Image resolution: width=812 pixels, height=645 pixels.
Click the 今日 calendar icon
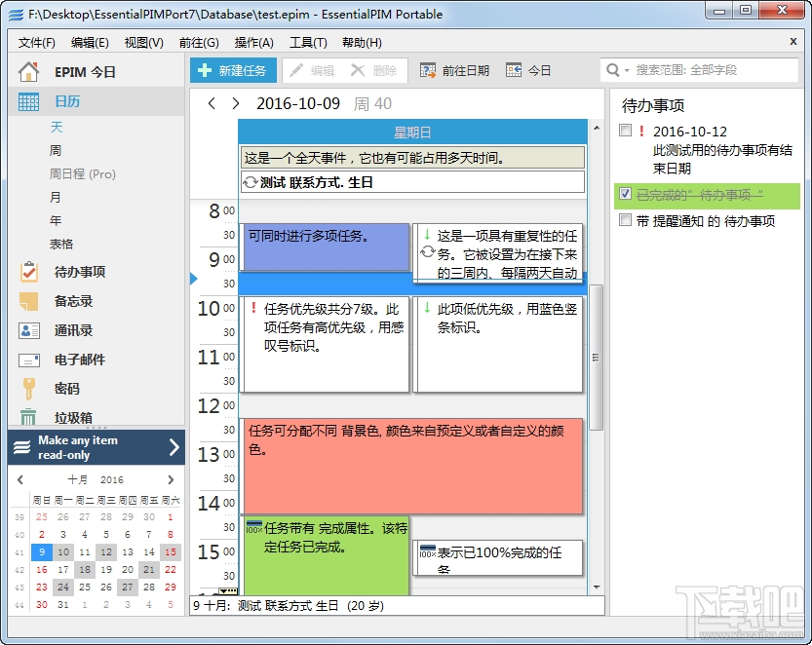click(514, 70)
